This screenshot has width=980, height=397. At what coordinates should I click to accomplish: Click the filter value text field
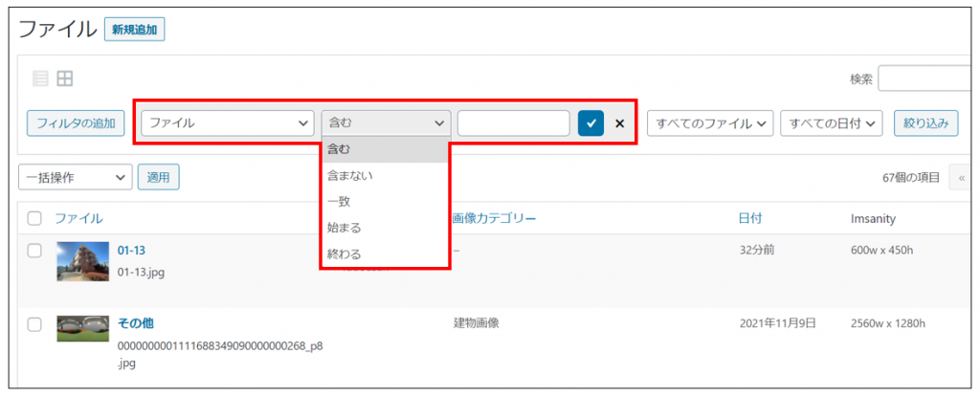pos(514,123)
